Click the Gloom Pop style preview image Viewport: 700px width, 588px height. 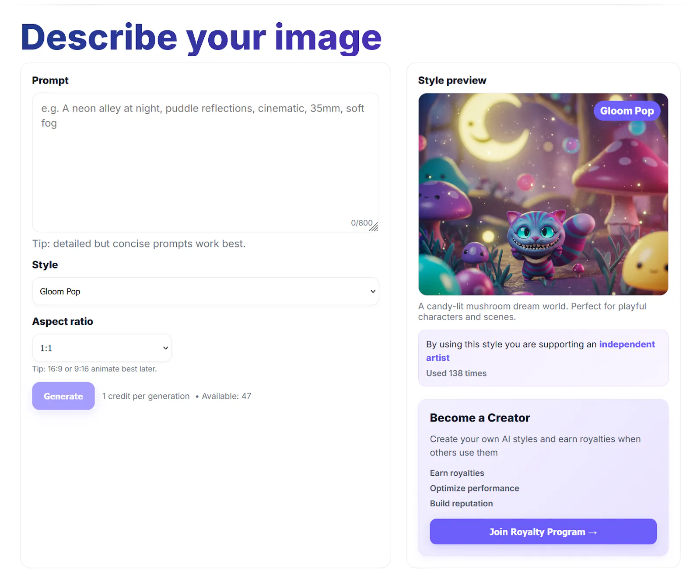point(543,194)
